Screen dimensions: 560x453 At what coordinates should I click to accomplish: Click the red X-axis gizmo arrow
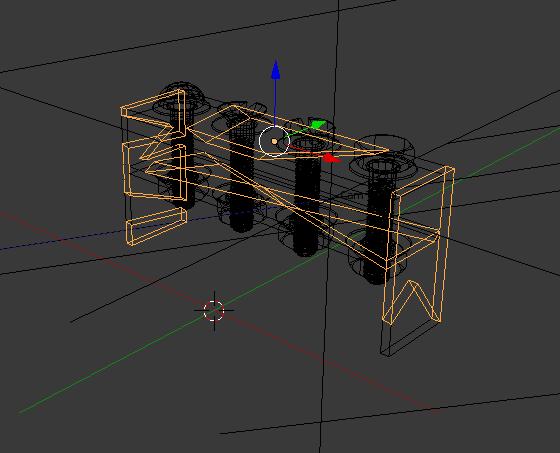[x=331, y=158]
